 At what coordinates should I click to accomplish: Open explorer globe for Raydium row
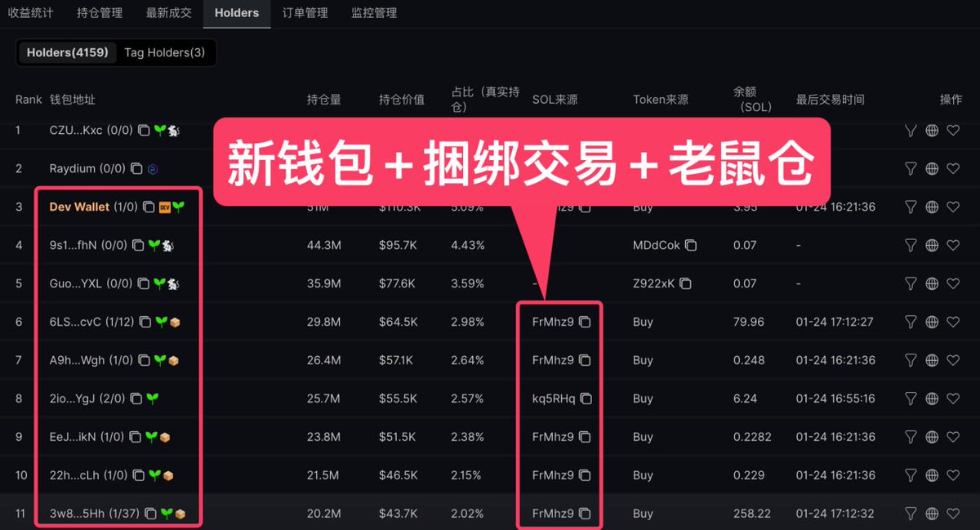932,168
